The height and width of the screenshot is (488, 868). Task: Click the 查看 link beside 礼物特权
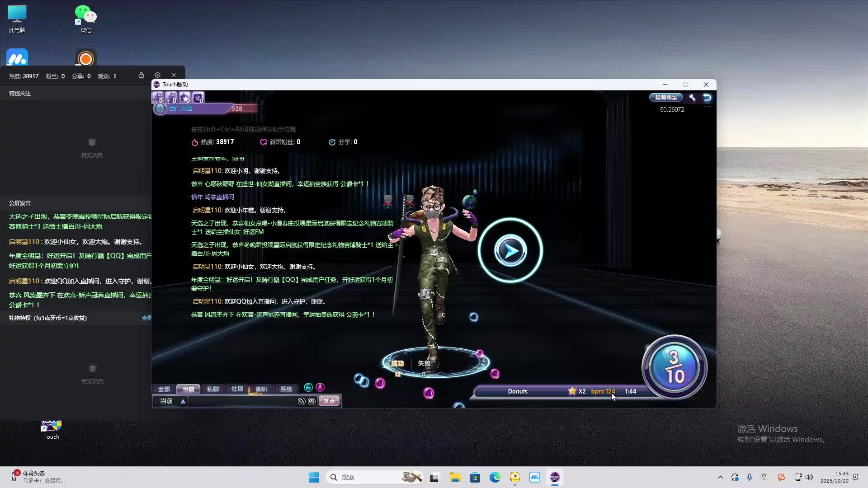pos(146,318)
